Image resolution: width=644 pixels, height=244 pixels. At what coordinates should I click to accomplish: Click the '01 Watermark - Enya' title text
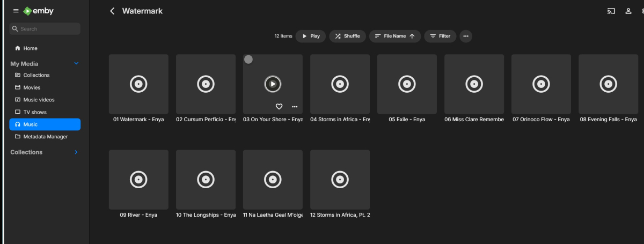[x=138, y=120]
